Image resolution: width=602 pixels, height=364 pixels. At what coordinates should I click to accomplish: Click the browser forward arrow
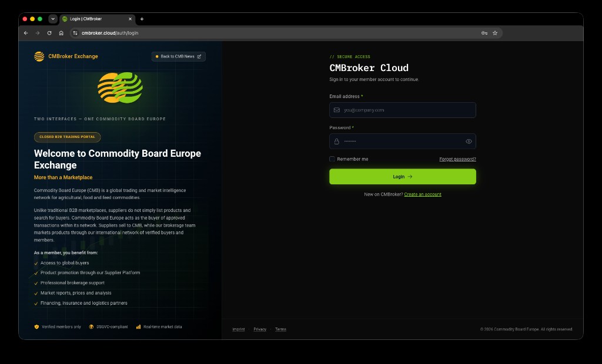click(38, 33)
